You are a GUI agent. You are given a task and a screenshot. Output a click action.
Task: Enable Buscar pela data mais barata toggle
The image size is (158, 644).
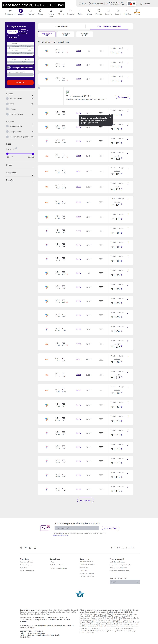9,67
